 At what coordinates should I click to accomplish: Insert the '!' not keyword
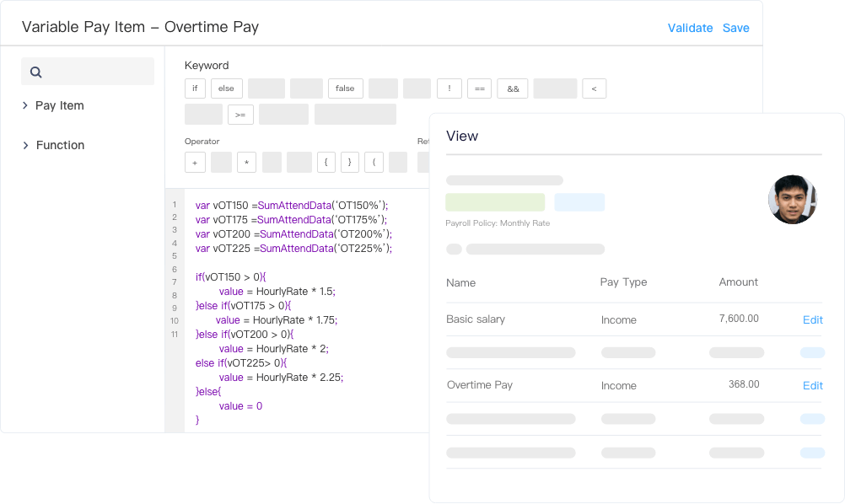point(449,88)
